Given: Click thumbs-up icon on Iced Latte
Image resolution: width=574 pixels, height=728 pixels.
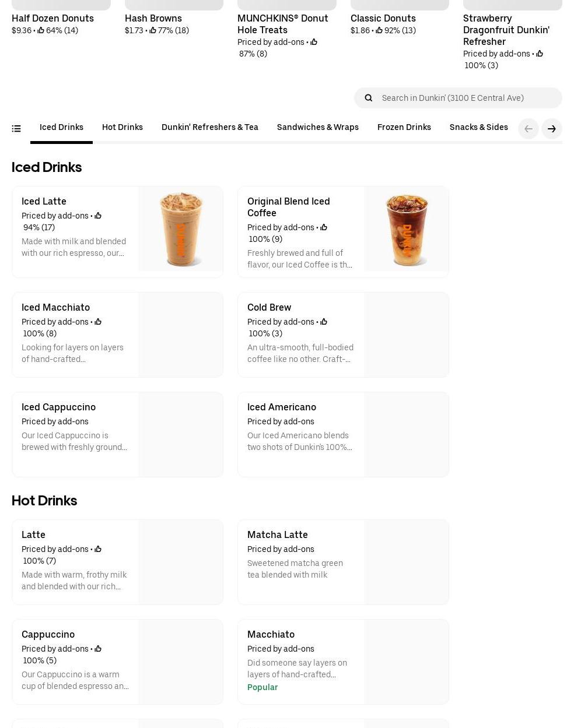Looking at the screenshot, I should 98,216.
